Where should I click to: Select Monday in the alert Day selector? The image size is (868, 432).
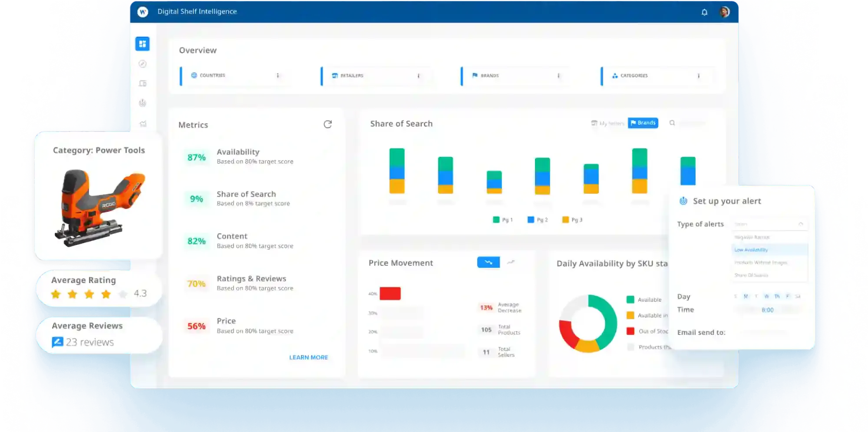[x=746, y=297]
